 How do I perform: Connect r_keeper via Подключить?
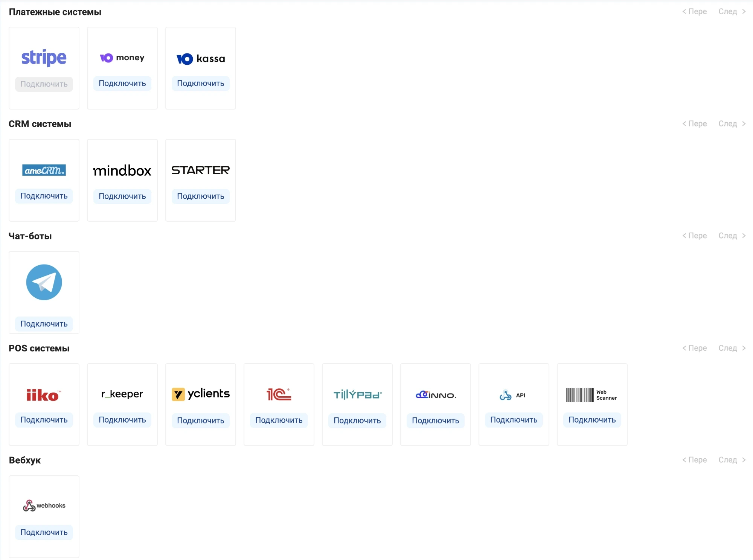coord(122,420)
